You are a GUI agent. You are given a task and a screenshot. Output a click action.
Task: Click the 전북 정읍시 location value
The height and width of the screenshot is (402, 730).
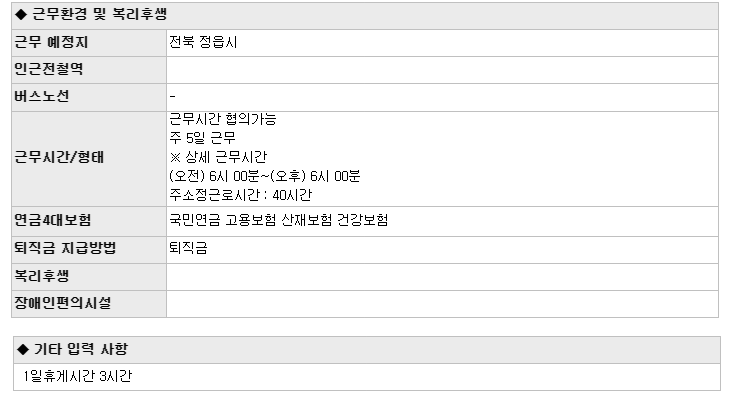point(203,42)
